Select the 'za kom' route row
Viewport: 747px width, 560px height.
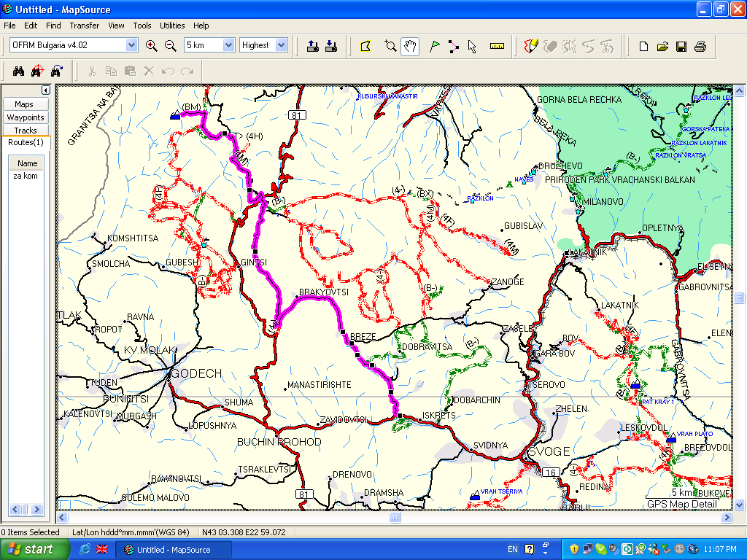[x=26, y=176]
